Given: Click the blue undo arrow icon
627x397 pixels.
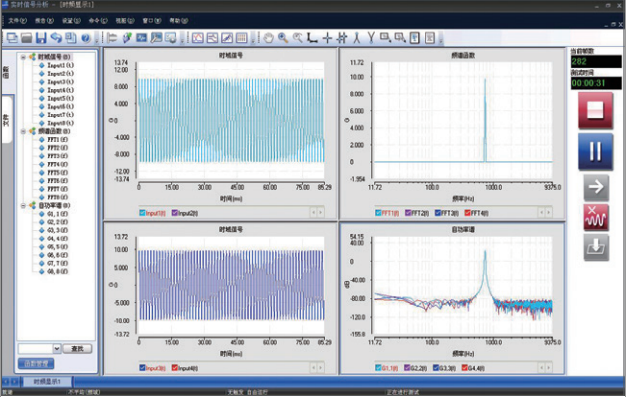Looking at the screenshot, I should click(x=56, y=38).
